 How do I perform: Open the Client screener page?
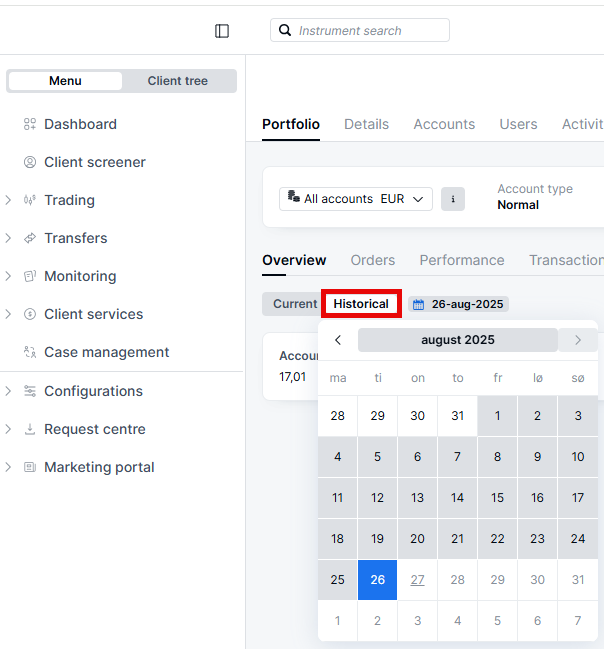[x=94, y=162]
